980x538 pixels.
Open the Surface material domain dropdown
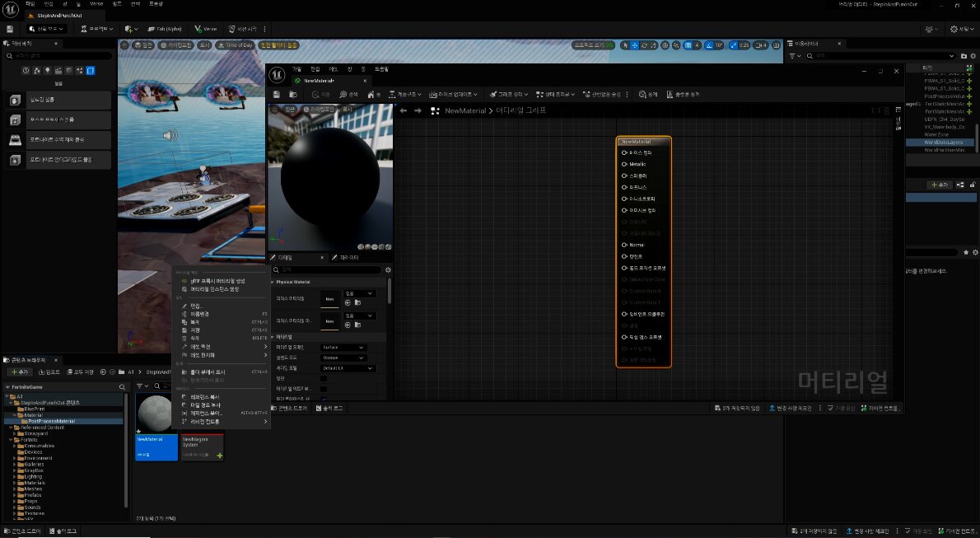343,348
